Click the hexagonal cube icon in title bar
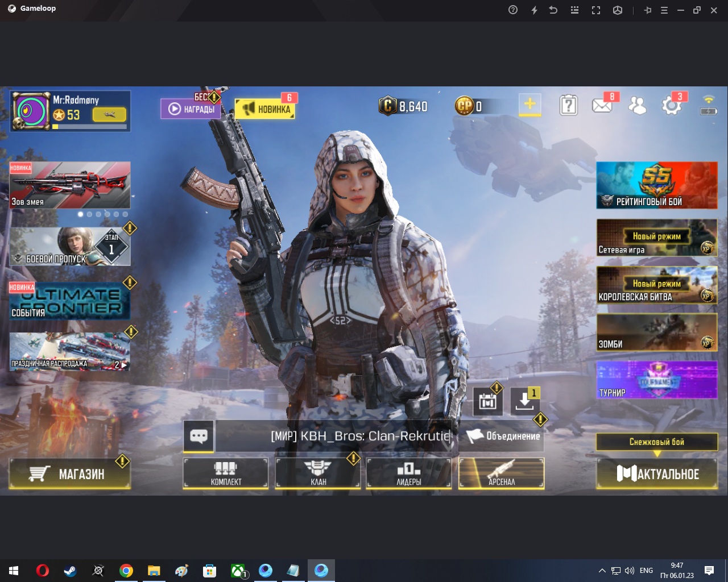The image size is (728, 582). 618,10
